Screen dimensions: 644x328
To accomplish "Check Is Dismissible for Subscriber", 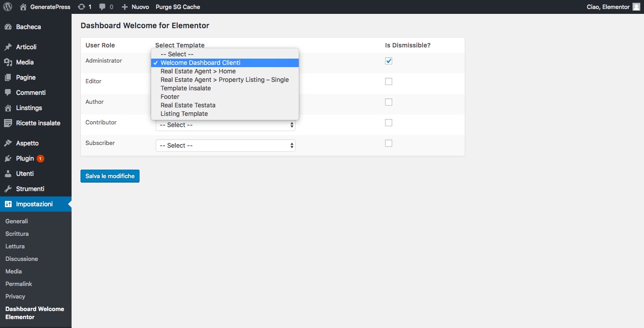I will [389, 143].
